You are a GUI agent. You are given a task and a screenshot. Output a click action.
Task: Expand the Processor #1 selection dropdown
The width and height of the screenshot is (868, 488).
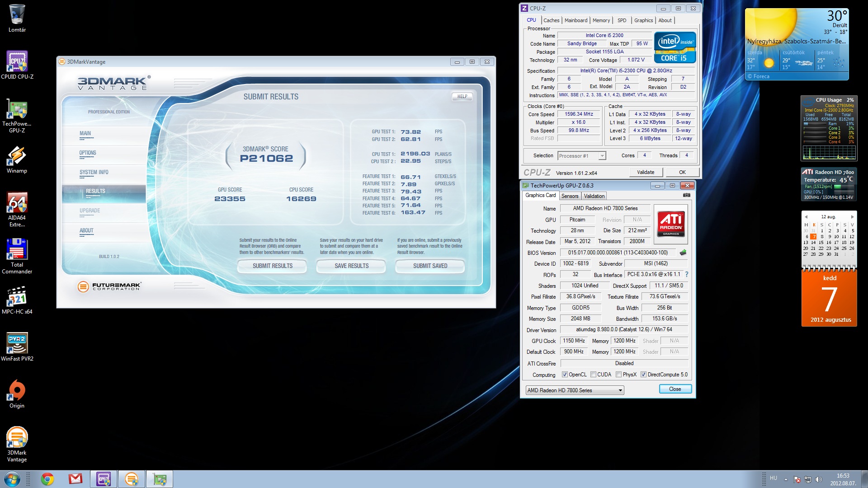(x=602, y=156)
